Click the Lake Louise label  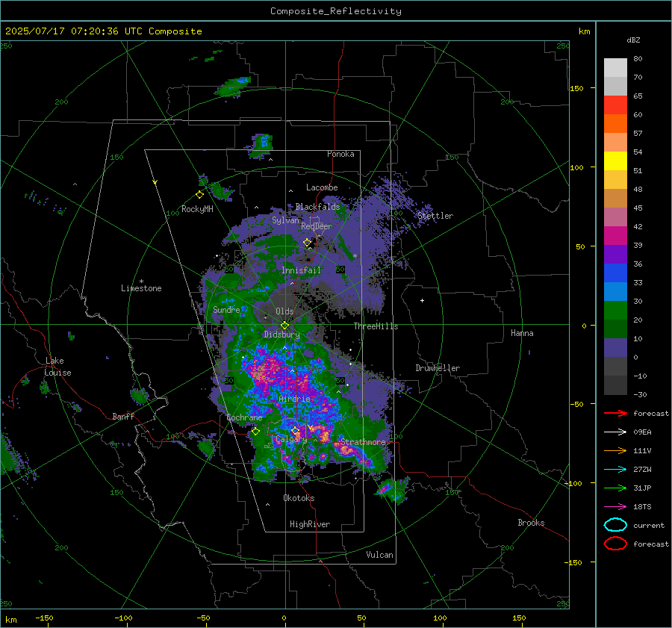(x=57, y=367)
